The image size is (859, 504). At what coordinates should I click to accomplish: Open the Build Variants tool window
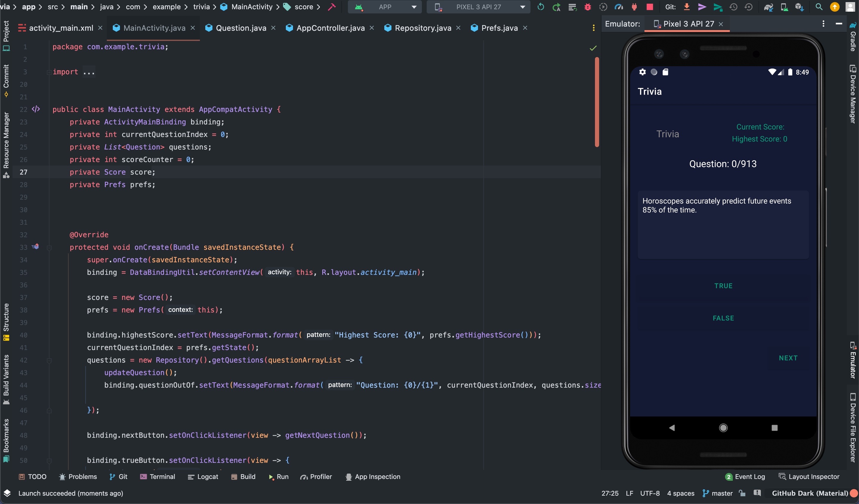[x=6, y=380]
